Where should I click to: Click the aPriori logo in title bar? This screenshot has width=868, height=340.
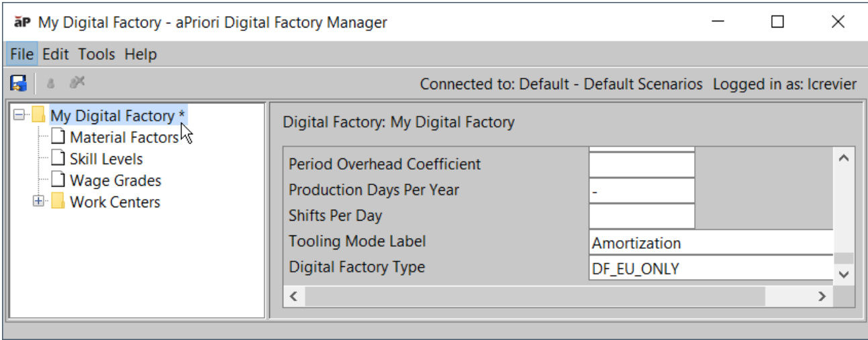(22, 22)
